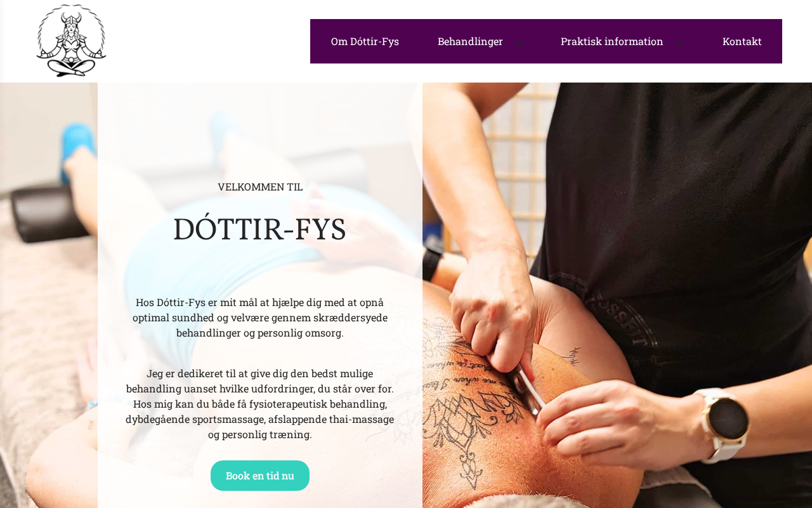
Task: Open the Om Dóttir-Fys page
Action: [365, 41]
